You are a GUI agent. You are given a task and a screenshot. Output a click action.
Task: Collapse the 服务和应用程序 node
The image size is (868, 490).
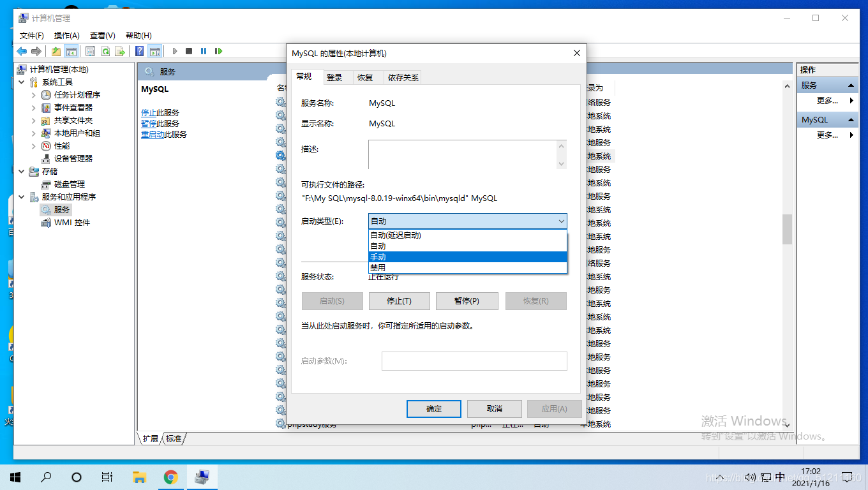[21, 197]
